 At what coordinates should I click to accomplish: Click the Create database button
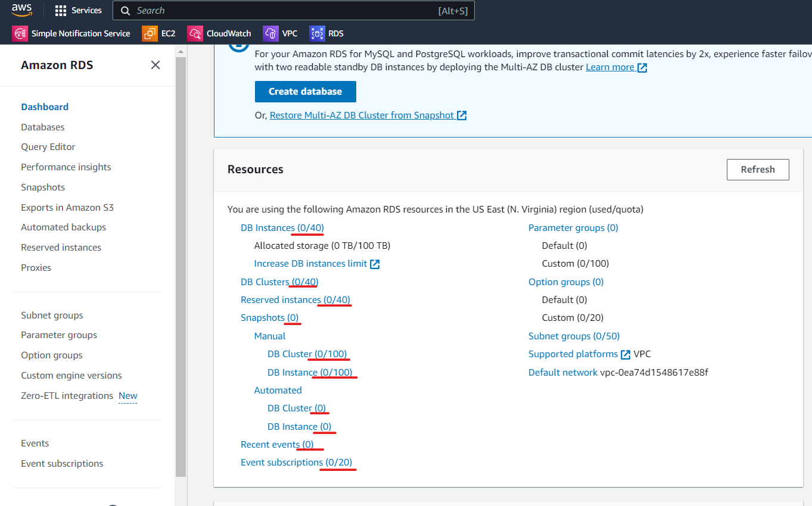[306, 92]
